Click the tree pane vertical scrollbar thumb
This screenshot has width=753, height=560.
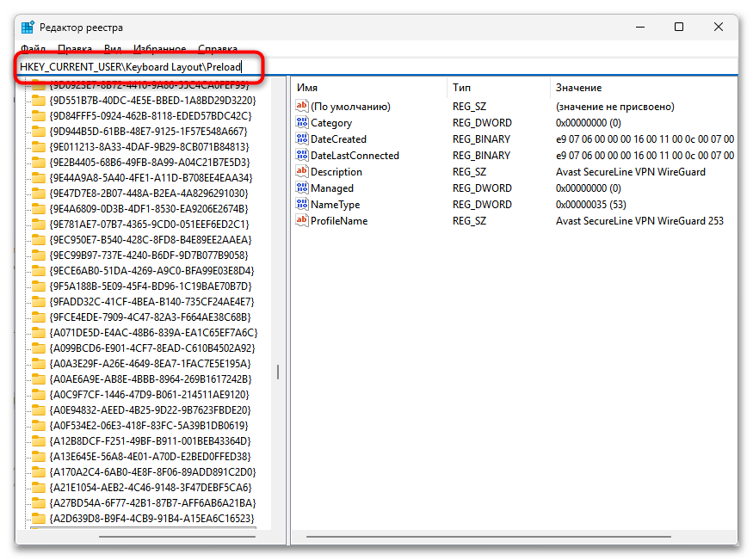278,372
